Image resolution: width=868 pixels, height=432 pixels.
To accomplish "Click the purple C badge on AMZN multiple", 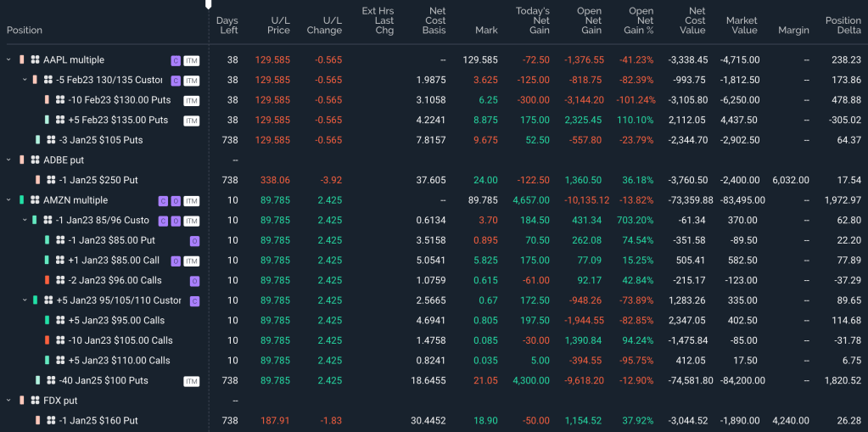I will coord(163,201).
